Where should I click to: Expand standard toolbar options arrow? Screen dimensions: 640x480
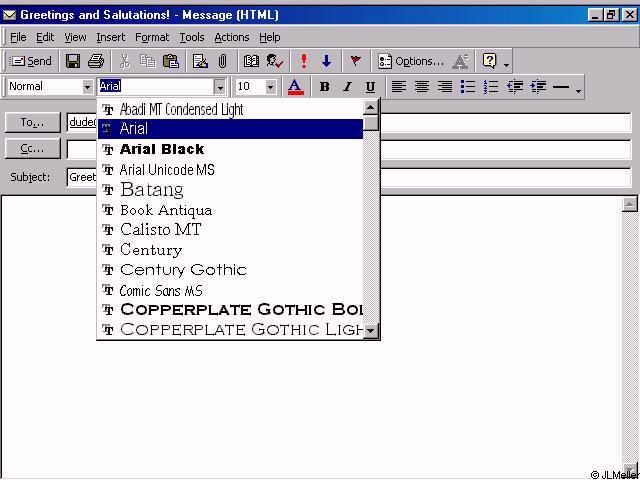[506, 64]
